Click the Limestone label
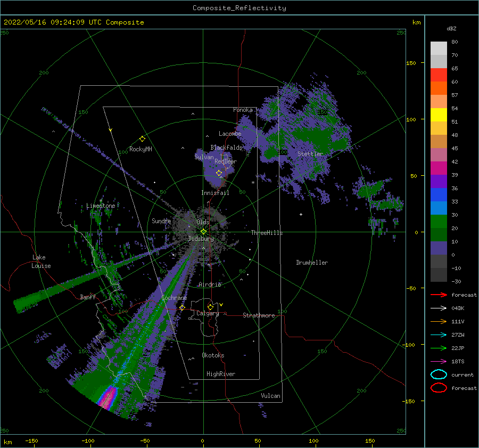Screen dimensions: 479x448 [101, 206]
